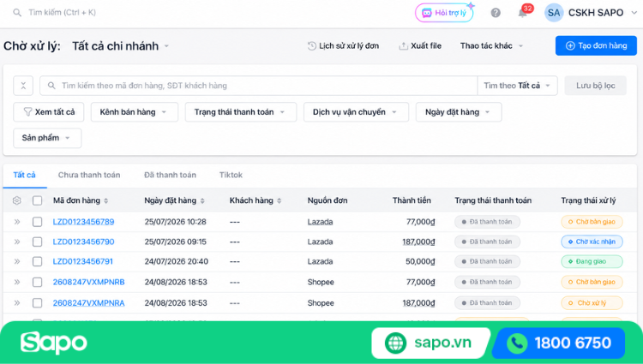The height and width of the screenshot is (364, 643).
Task: Open order link 2608247VXMPNRA
Action: tap(88, 303)
